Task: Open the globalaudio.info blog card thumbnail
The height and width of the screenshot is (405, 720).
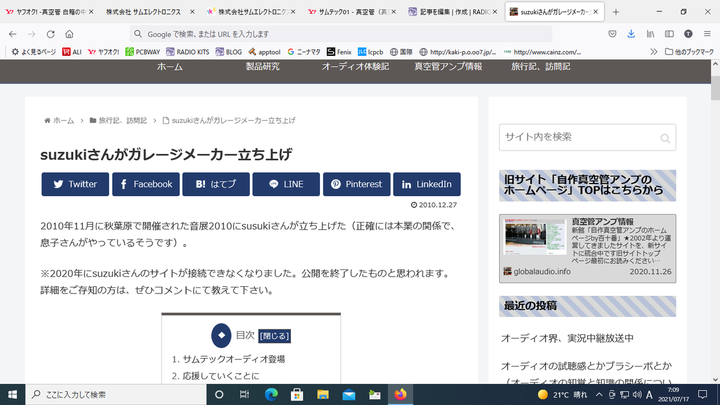Action: click(x=535, y=237)
